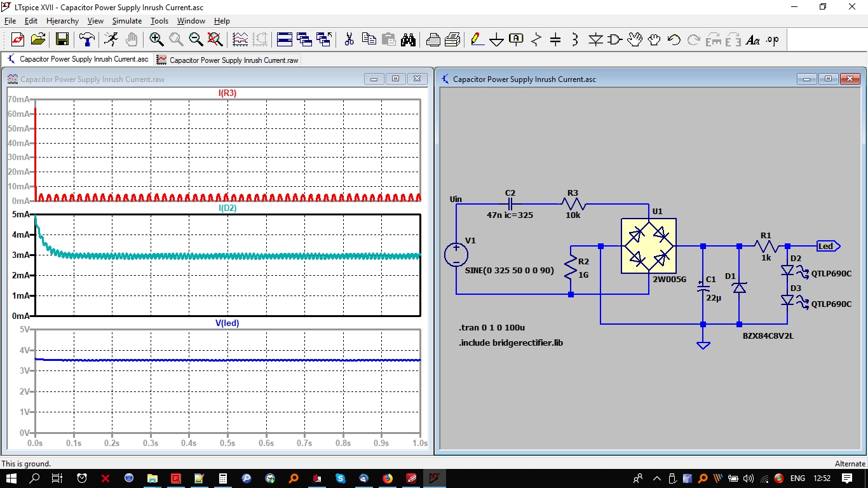Click Pick Visible Traces waveform icon

[x=240, y=39]
